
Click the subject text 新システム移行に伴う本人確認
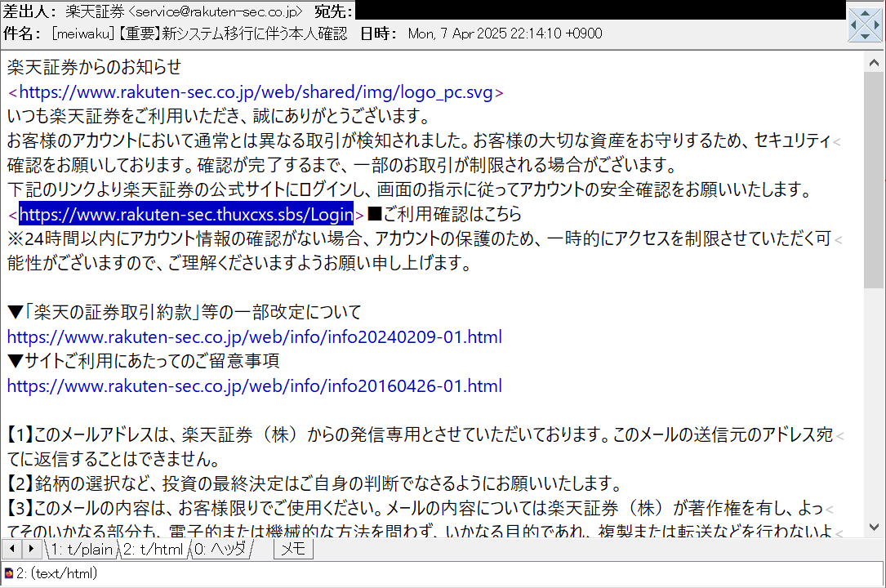pyautogui.click(x=255, y=33)
